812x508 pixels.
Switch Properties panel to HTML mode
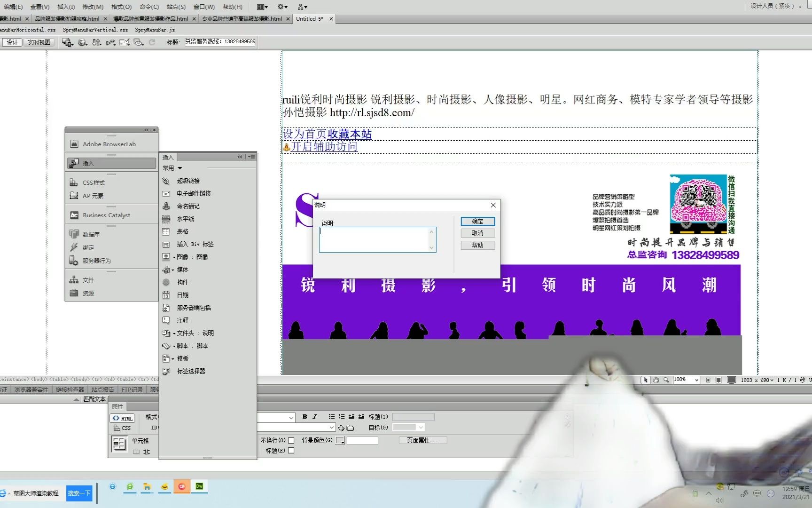click(x=123, y=418)
